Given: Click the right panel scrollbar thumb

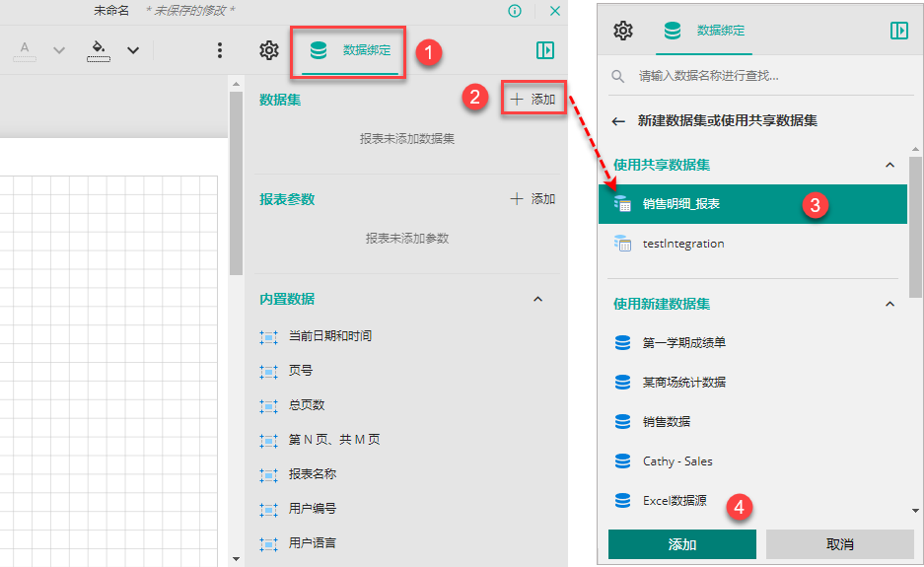Looking at the screenshot, I should (915, 227).
